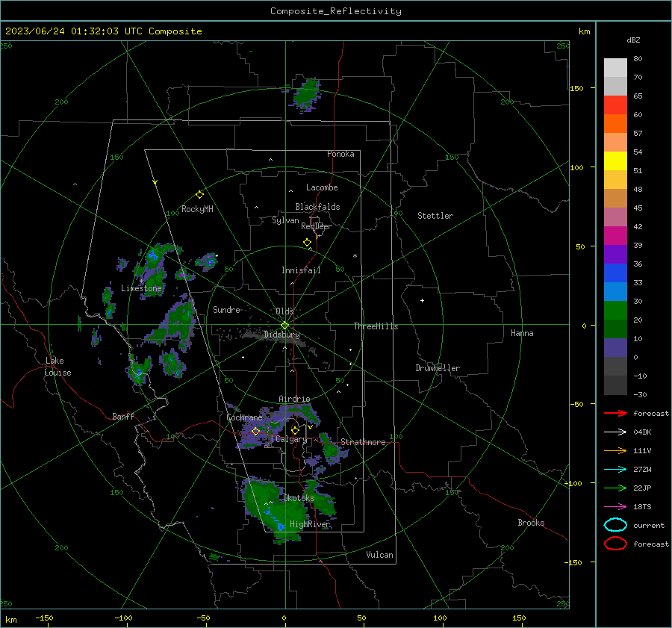The height and width of the screenshot is (628, 672).
Task: Click the Sylvan label
Action: [285, 220]
